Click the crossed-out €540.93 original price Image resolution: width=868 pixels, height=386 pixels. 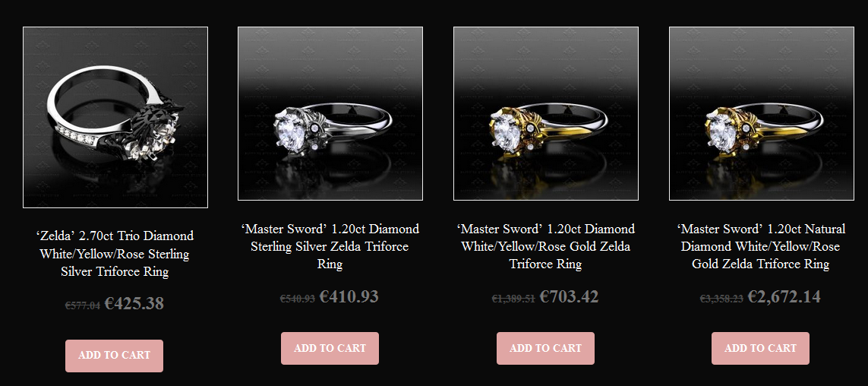coord(297,299)
